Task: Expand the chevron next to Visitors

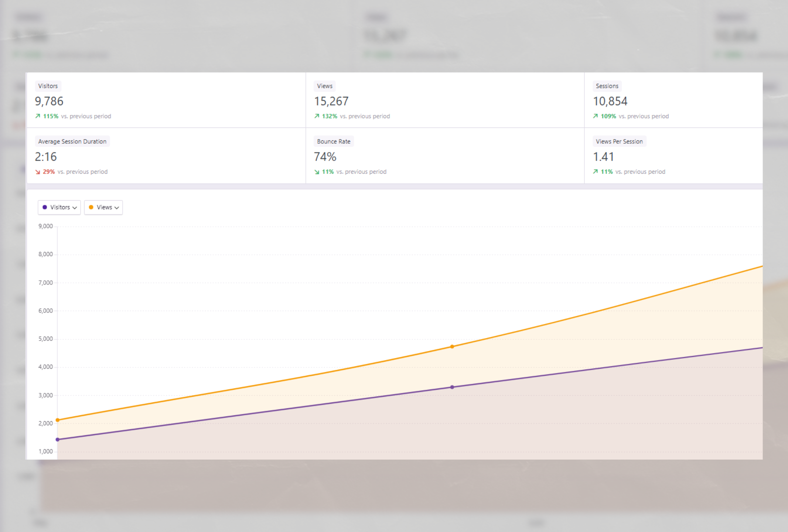Action: tap(75, 208)
